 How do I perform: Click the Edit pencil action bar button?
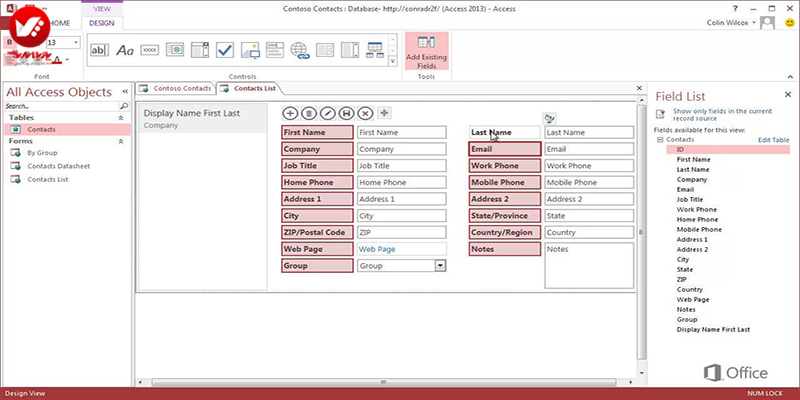coord(328,113)
